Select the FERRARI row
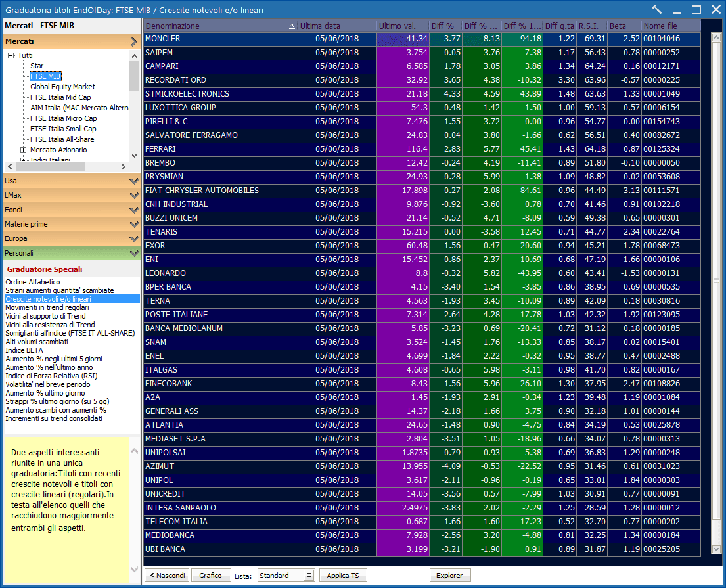Image resolution: width=726 pixels, height=588 pixels. (x=422, y=149)
